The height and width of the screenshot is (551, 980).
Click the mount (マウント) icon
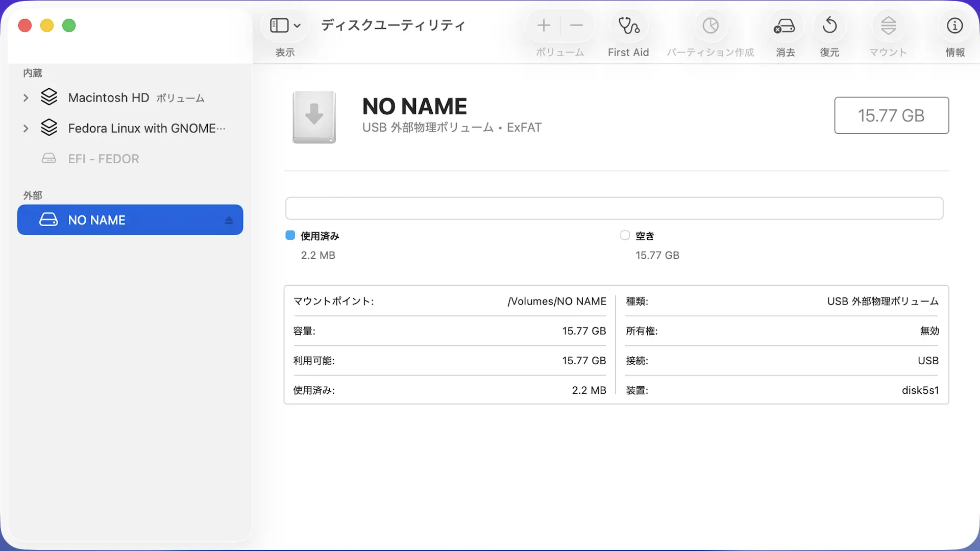[x=888, y=26]
